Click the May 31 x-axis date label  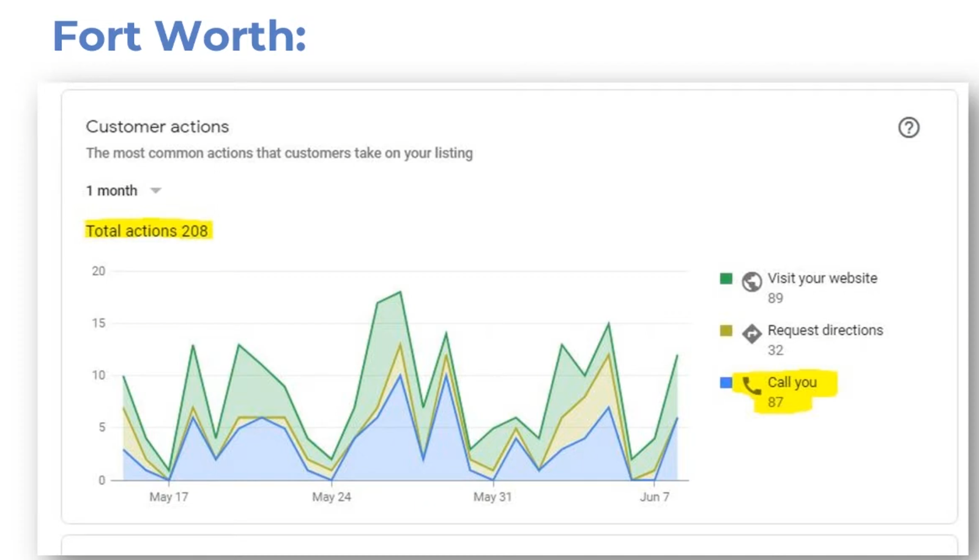tap(493, 497)
